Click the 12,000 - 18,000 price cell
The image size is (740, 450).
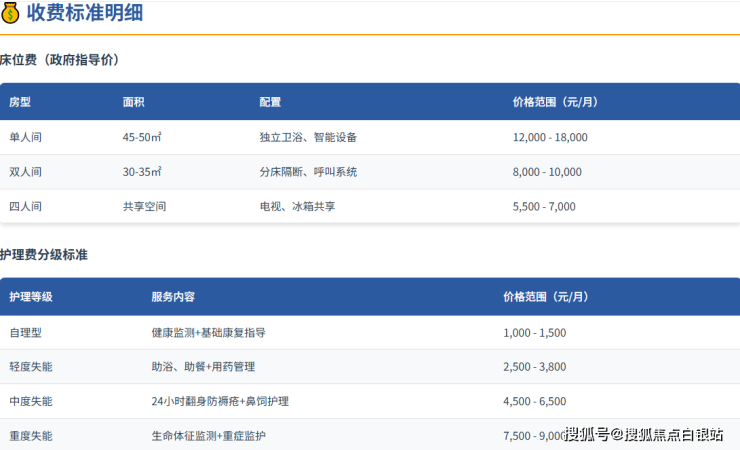(x=550, y=137)
